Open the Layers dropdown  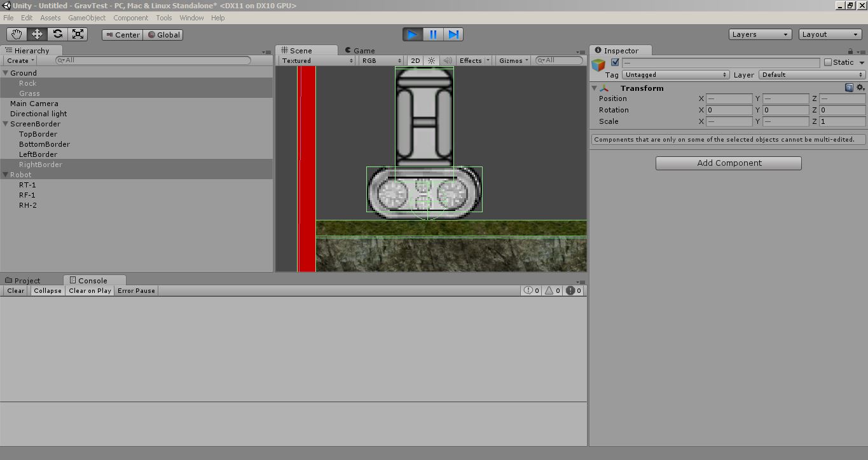(760, 34)
